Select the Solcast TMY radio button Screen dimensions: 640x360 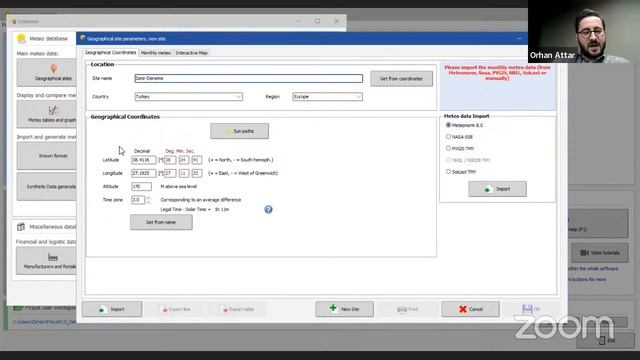pos(448,172)
